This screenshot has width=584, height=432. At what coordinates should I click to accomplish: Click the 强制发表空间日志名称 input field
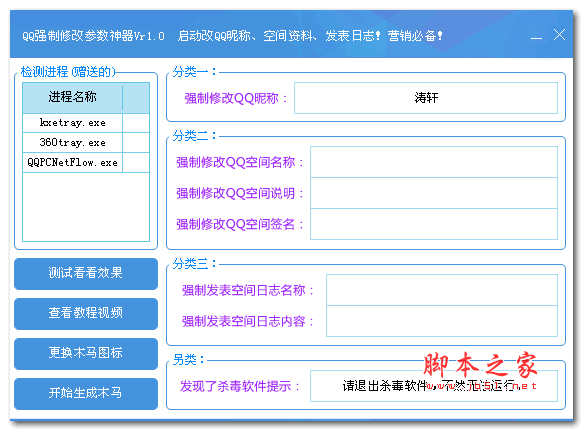(x=442, y=290)
